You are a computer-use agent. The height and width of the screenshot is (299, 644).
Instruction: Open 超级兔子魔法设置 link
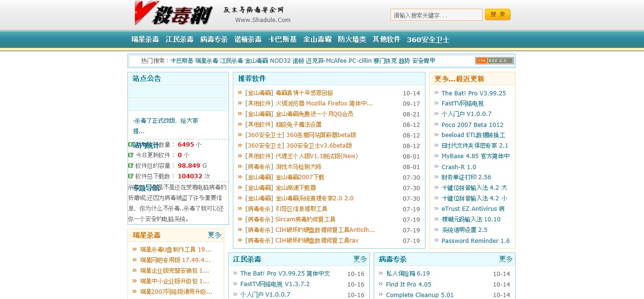point(299,125)
